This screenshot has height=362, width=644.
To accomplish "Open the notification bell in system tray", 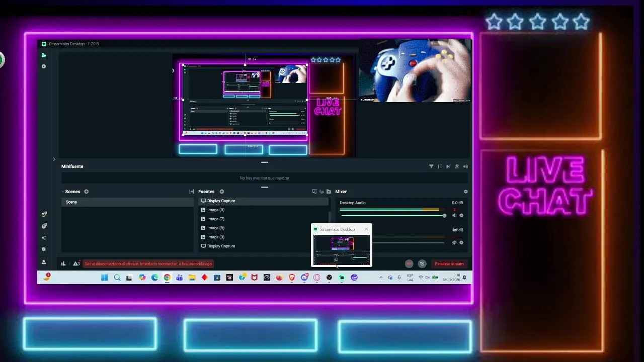I will click(465, 278).
